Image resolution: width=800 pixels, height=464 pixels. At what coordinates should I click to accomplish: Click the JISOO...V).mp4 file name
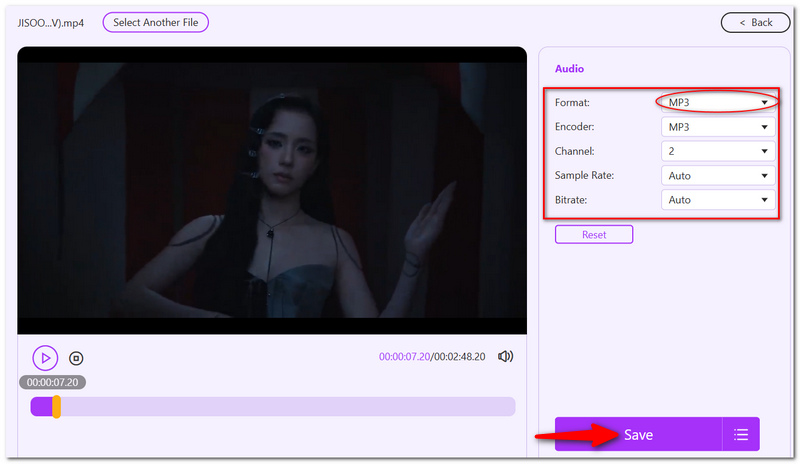pos(51,23)
